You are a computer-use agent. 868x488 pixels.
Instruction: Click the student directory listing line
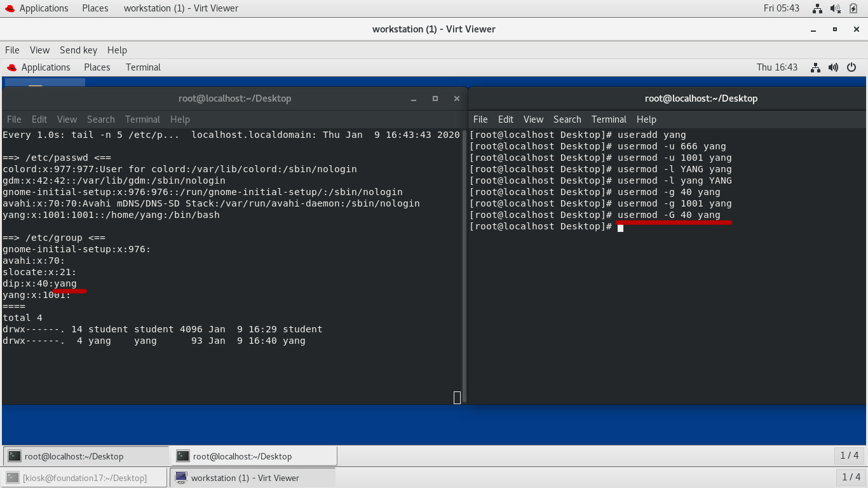[x=163, y=329]
